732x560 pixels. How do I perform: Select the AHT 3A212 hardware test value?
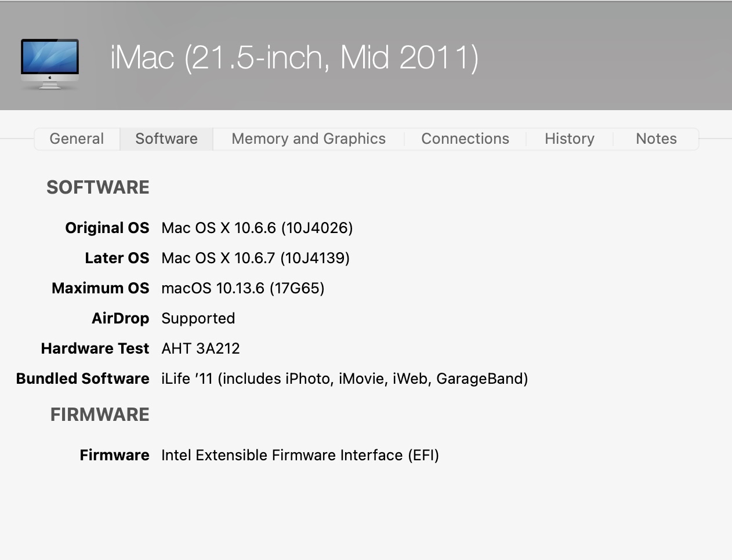[200, 348]
